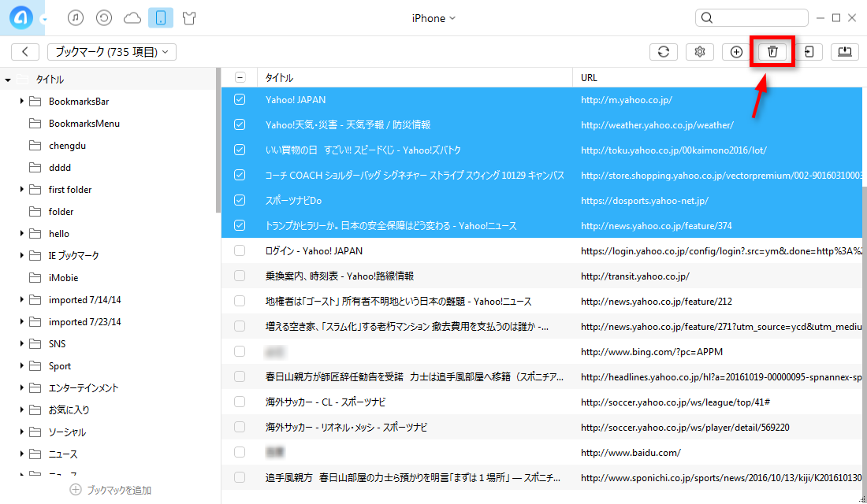This screenshot has height=504, width=867.
Task: Open the AnyTrans logo menu
Action: click(21, 17)
